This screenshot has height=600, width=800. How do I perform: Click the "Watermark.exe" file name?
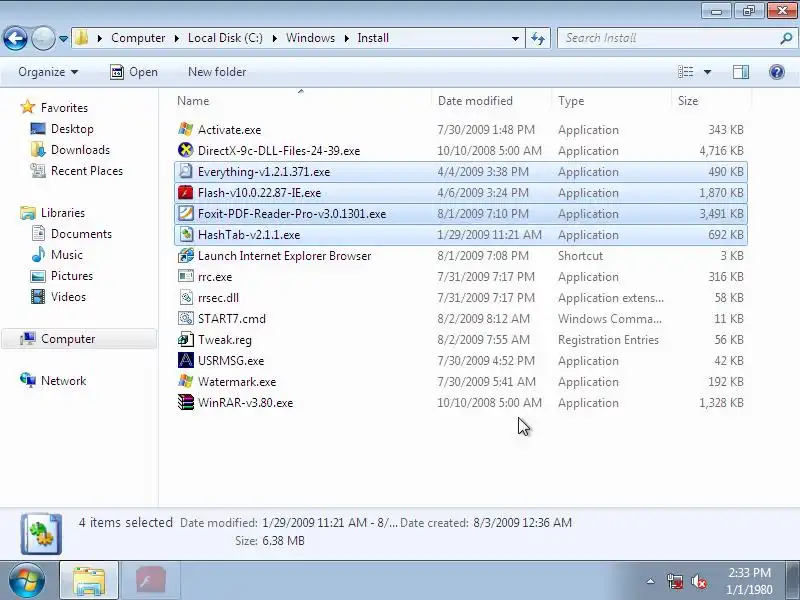coord(237,382)
